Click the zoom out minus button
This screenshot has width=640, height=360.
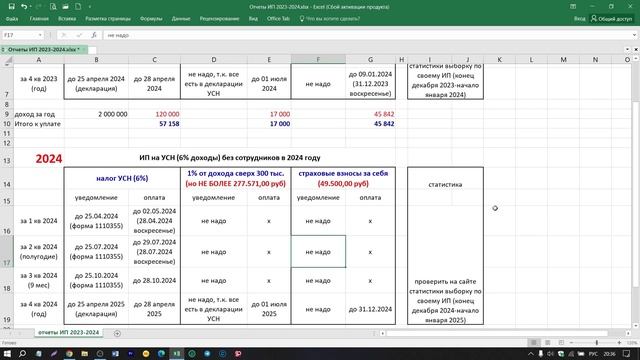571,342
